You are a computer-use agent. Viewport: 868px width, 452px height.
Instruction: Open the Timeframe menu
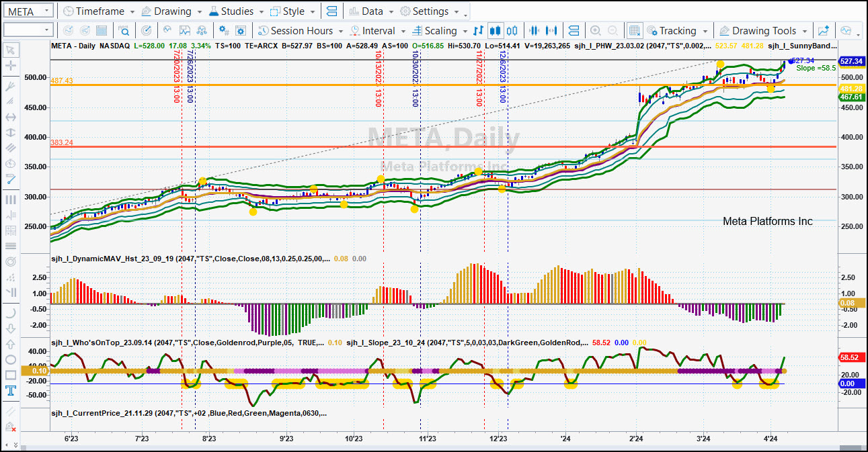click(98, 11)
